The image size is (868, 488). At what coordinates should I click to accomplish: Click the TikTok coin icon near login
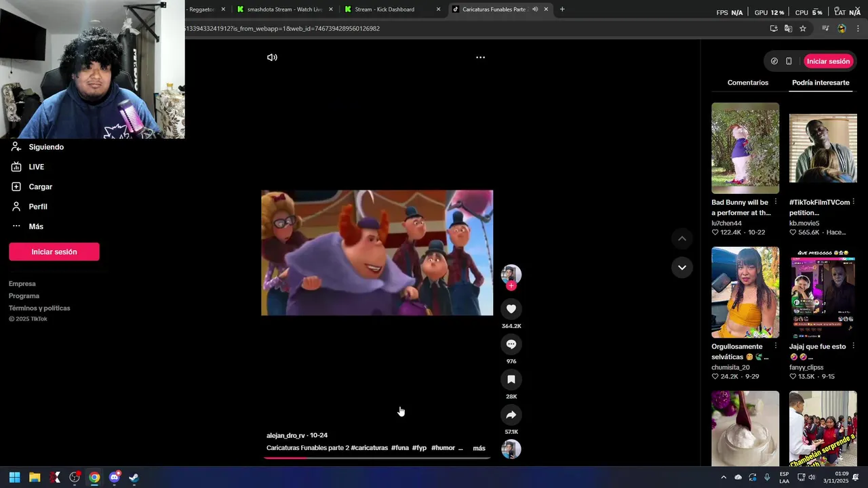(774, 61)
